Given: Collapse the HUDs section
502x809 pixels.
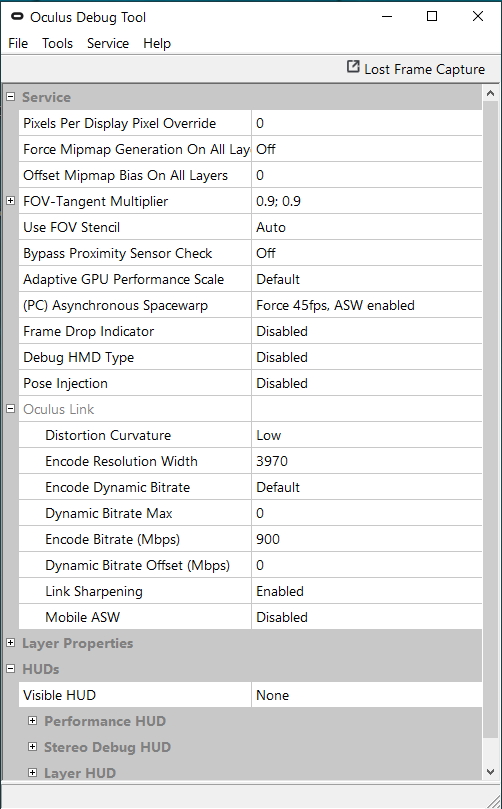Looking at the screenshot, I should 10,668.
